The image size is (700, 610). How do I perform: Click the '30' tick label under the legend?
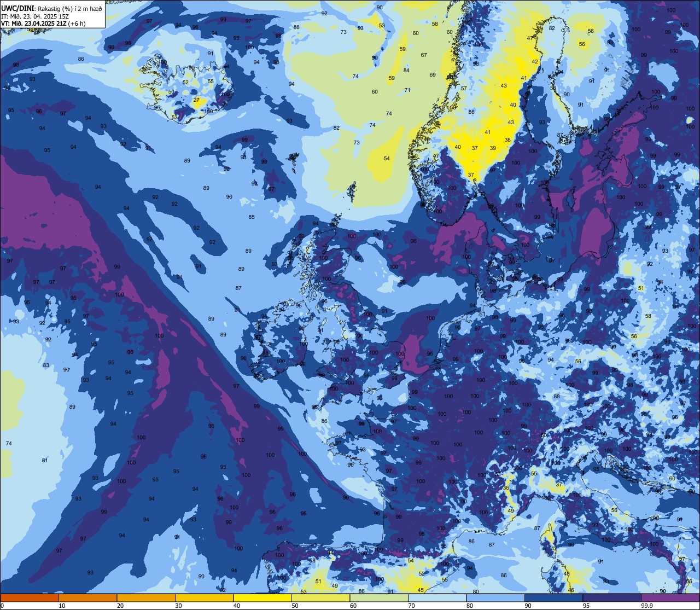coord(178,606)
